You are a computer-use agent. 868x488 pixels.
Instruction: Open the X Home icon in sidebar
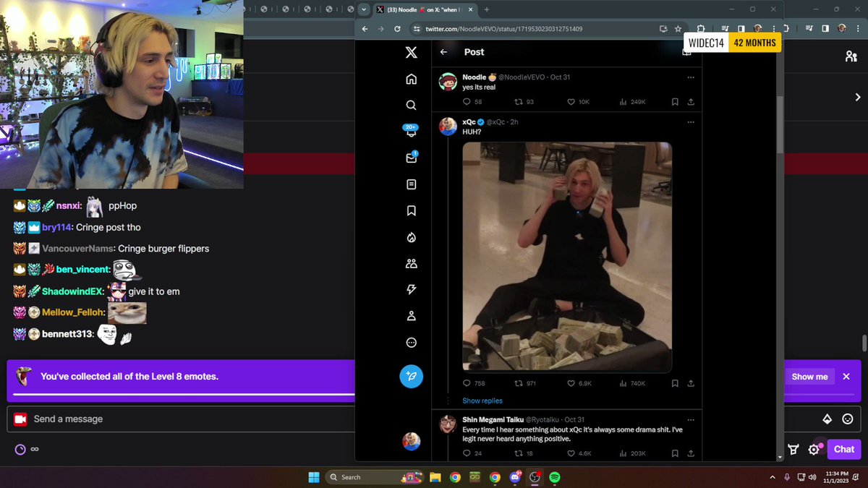coord(411,79)
